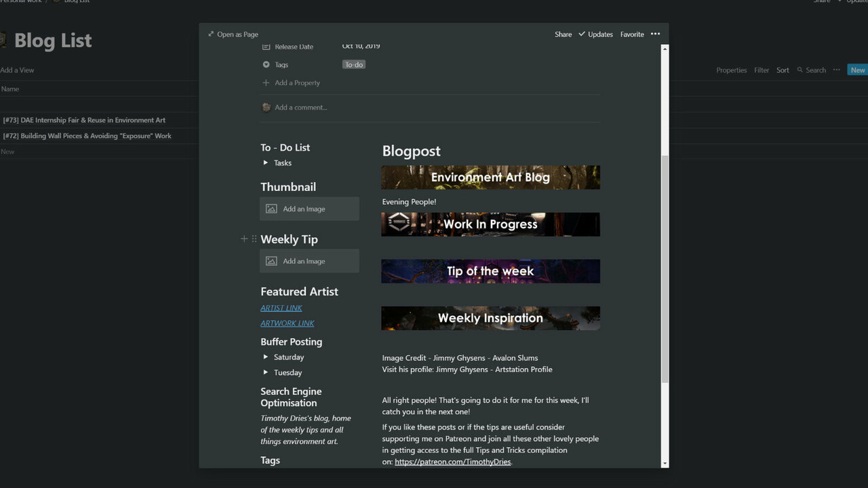Click the Featured Artist heading
868x488 pixels.
[299, 291]
